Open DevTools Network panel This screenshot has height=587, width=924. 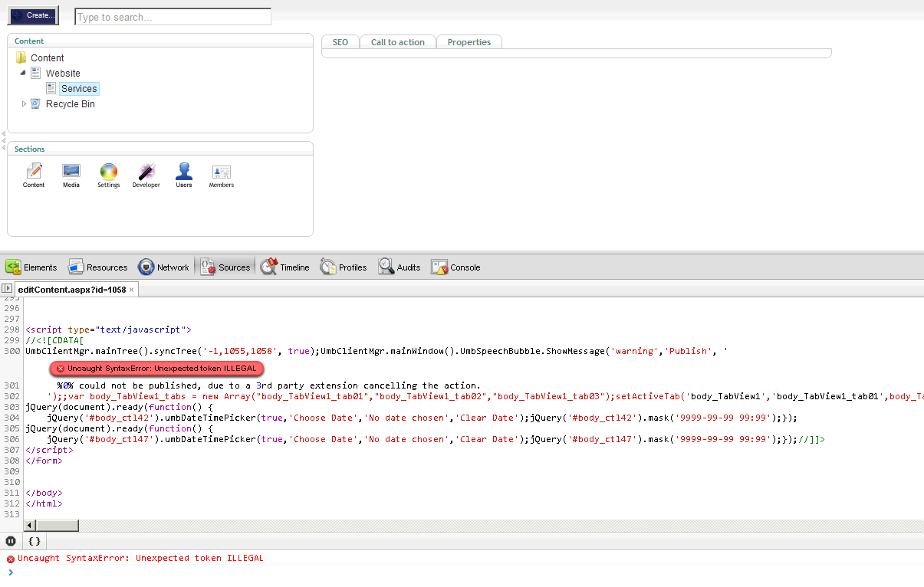tap(163, 267)
